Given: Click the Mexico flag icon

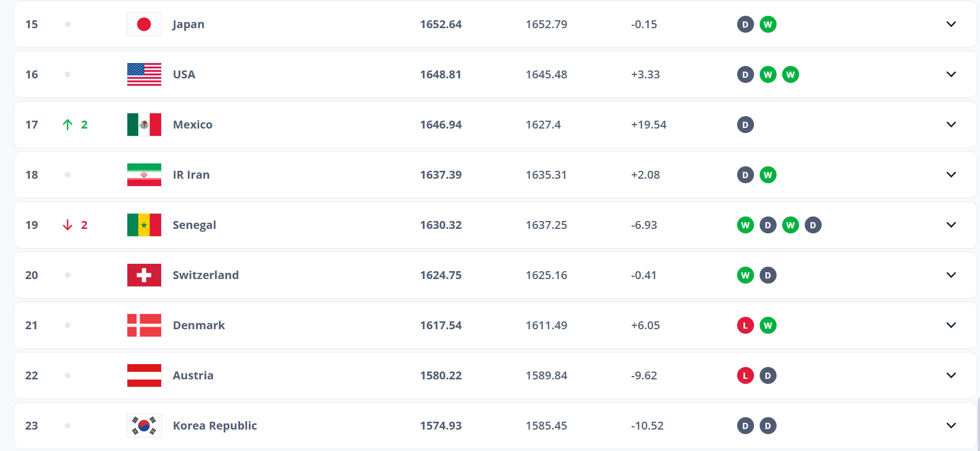Looking at the screenshot, I should coord(144,125).
